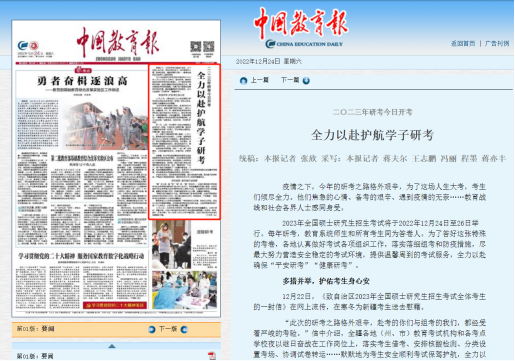Click the left QR code on newspaper masthead
The width and height of the screenshot is (515, 361).
(196, 47)
